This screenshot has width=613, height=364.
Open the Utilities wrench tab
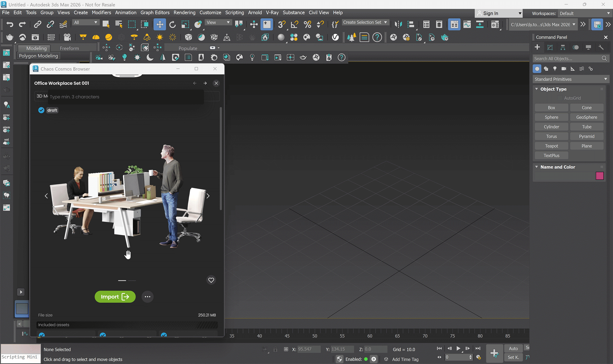[601, 47]
